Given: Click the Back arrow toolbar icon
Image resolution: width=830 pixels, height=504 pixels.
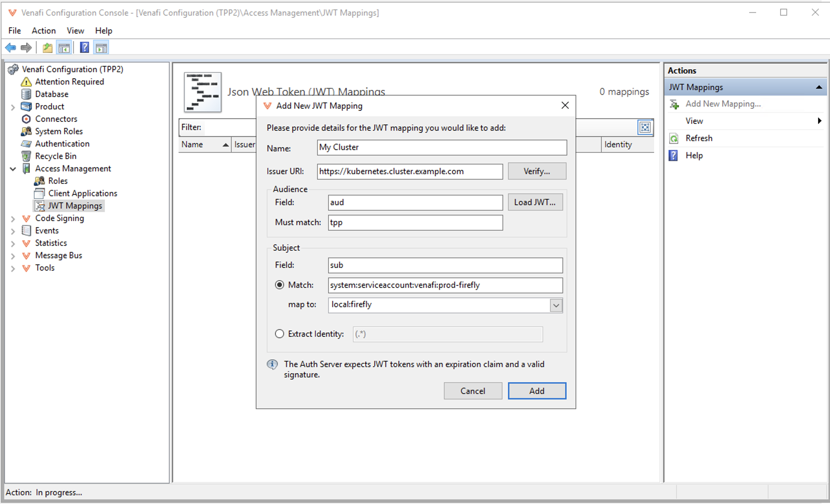Looking at the screenshot, I should coord(11,48).
